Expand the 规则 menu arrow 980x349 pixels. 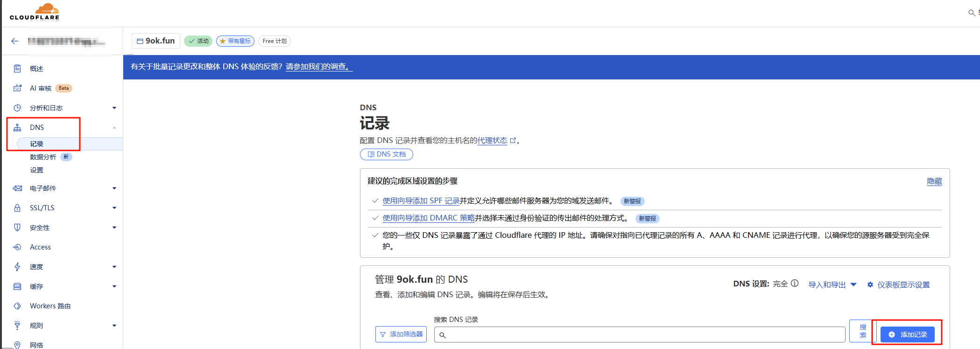(114, 326)
